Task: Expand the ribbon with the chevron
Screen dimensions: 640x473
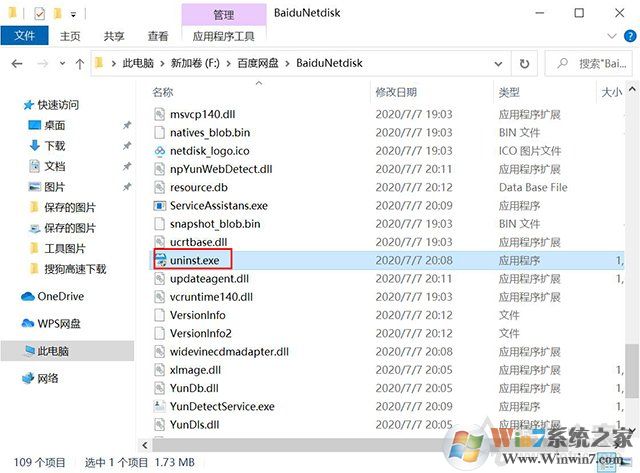Action: (612, 36)
